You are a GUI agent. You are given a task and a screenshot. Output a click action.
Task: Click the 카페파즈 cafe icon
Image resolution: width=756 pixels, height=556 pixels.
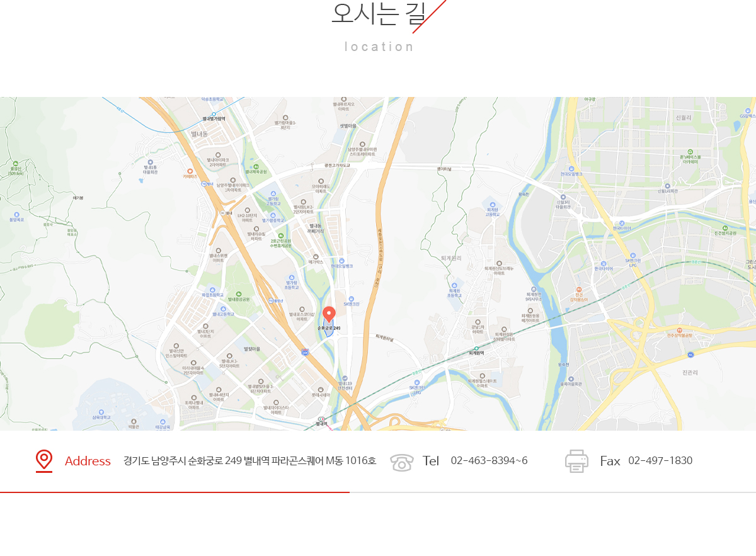[189, 171]
